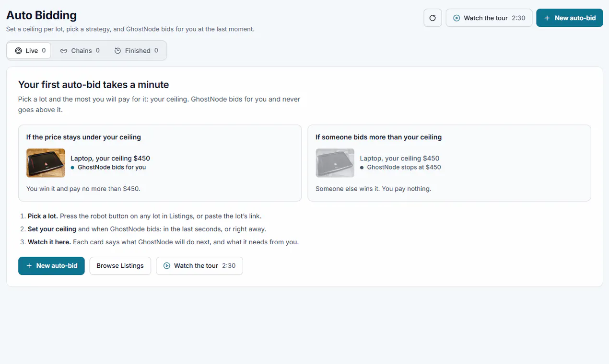Click 'Your first auto-bid takes a minute' heading
This screenshot has height=364, width=609.
(x=94, y=85)
